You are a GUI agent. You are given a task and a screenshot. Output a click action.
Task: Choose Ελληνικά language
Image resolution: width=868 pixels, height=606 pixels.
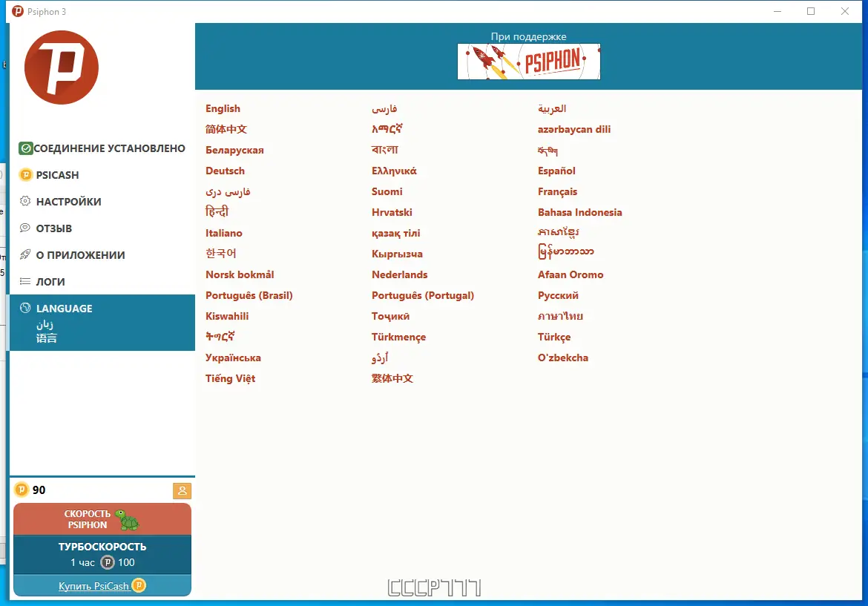click(x=394, y=171)
